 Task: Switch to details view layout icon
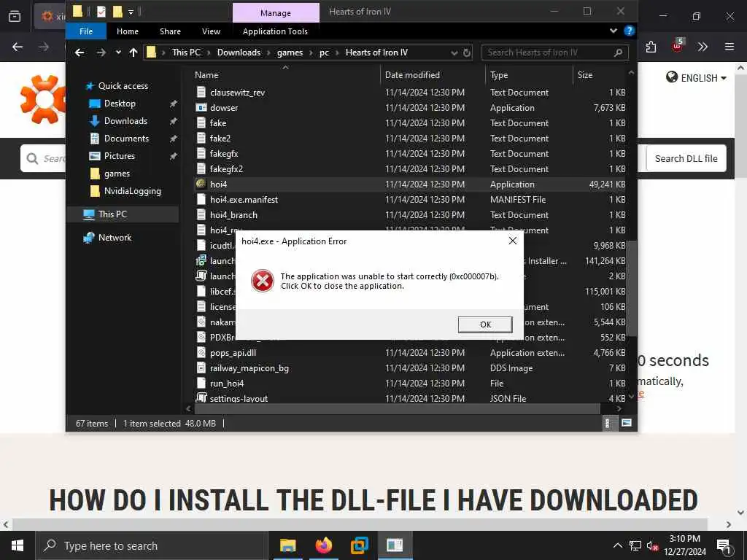608,423
